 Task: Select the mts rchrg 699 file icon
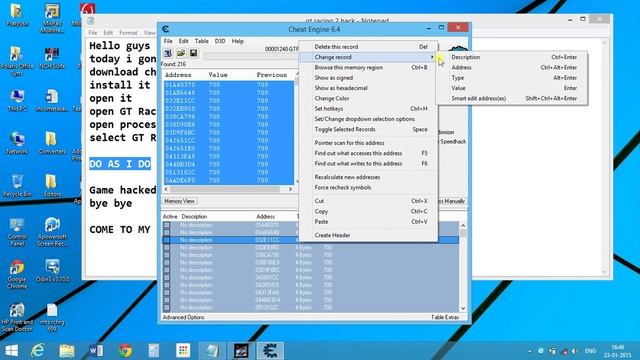click(52, 318)
